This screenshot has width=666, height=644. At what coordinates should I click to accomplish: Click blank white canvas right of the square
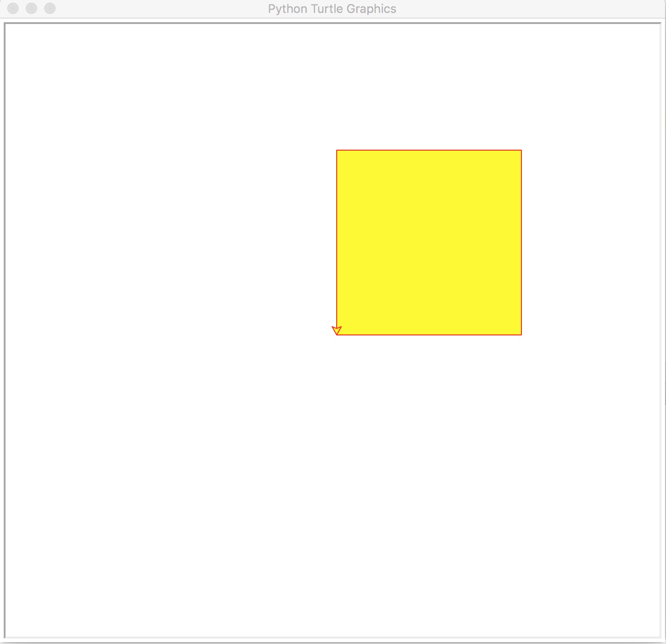591,243
